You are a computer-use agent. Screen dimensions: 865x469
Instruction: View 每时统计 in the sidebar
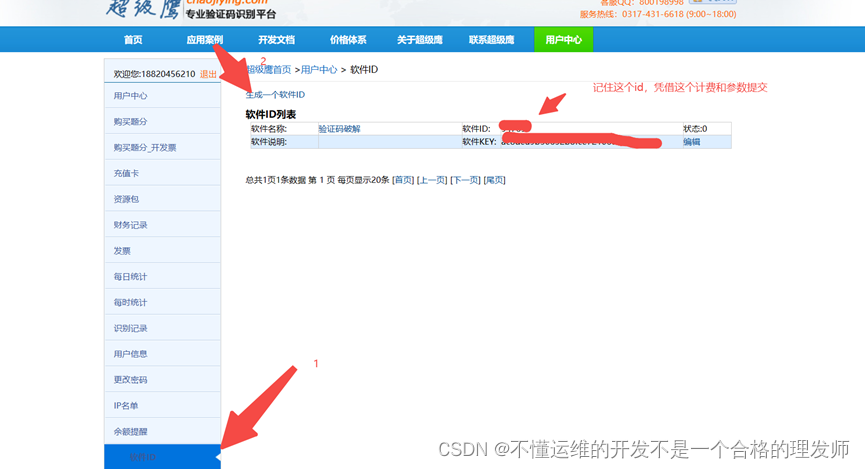(162, 302)
